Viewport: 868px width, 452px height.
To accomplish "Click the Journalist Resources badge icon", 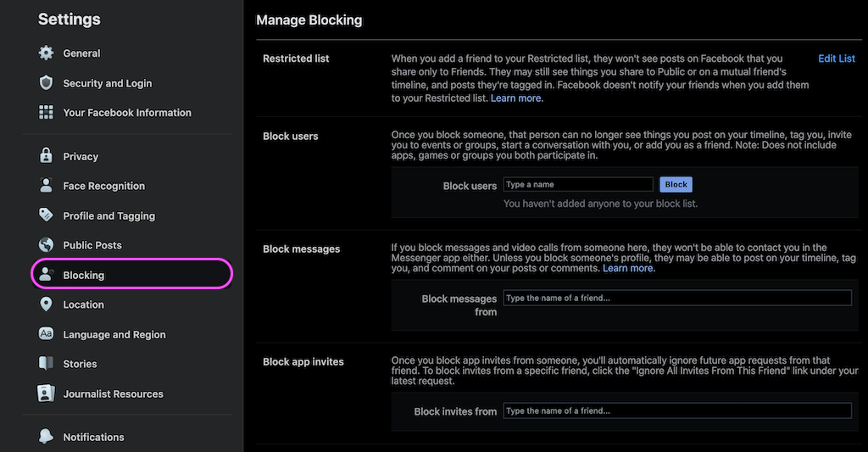I will (46, 393).
